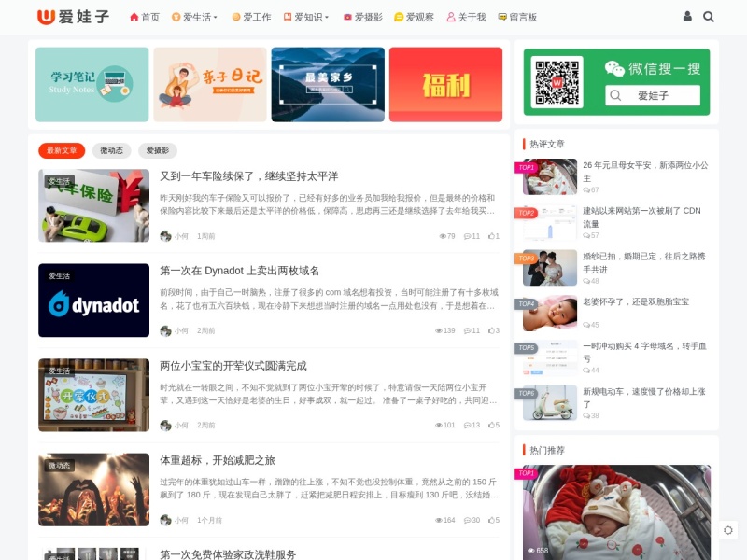Open hot article 建站以来网站第一次被刷了 CDN
747x560 pixels.
point(642,217)
